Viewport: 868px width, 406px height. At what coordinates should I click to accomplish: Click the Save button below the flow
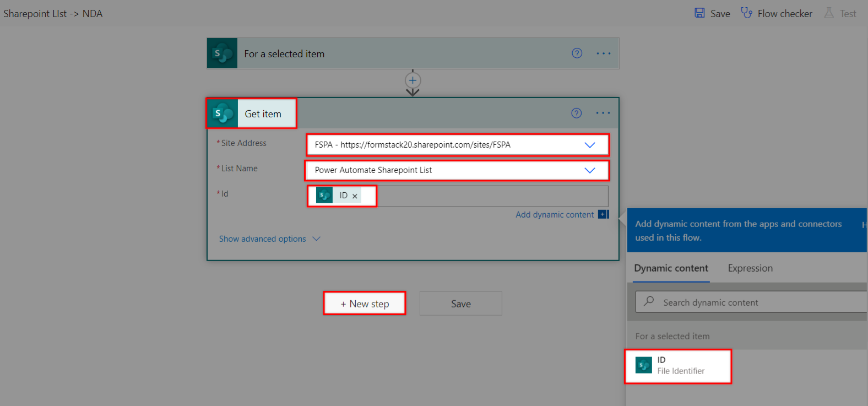click(460, 304)
